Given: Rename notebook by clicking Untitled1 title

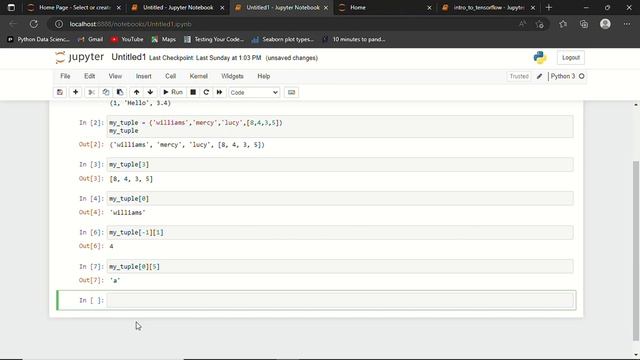Looking at the screenshot, I should 129,57.
